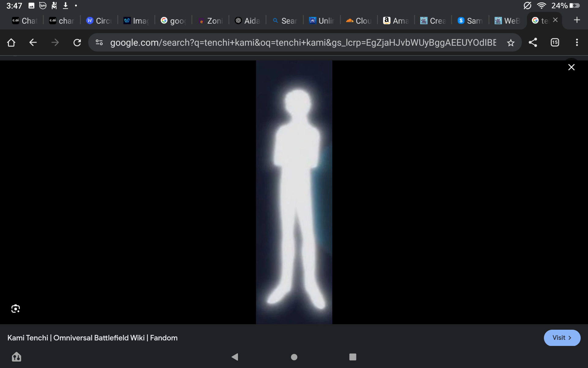Viewport: 588px width, 368px height.
Task: Tap the download notification icon in status bar
Action: 65,6
